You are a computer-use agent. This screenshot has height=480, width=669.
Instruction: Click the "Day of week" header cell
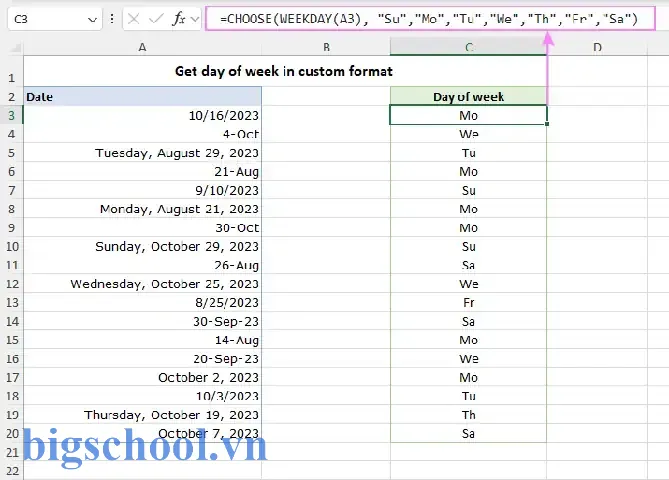click(x=468, y=96)
